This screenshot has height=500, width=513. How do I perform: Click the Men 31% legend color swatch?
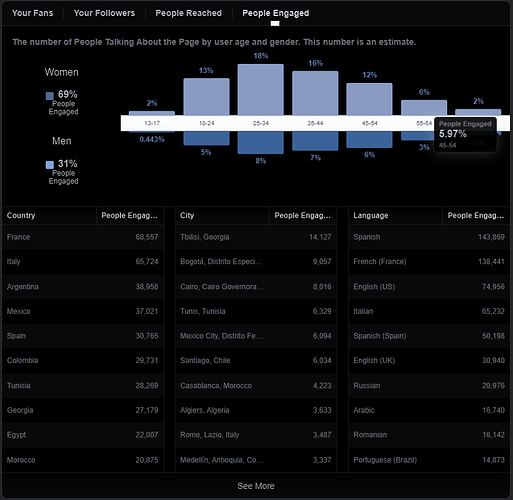[x=50, y=165]
